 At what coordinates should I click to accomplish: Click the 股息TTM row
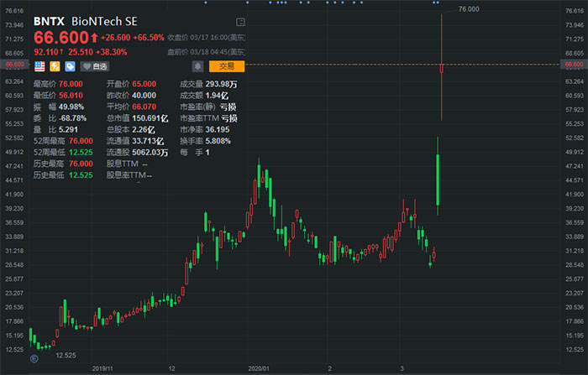127,164
